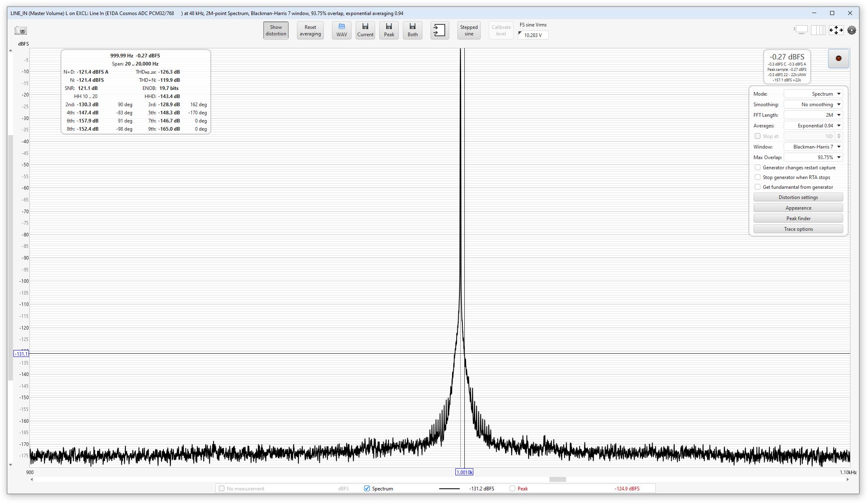Expand the Window type dropdown
Screen dimensions: 868x503
click(x=813, y=147)
